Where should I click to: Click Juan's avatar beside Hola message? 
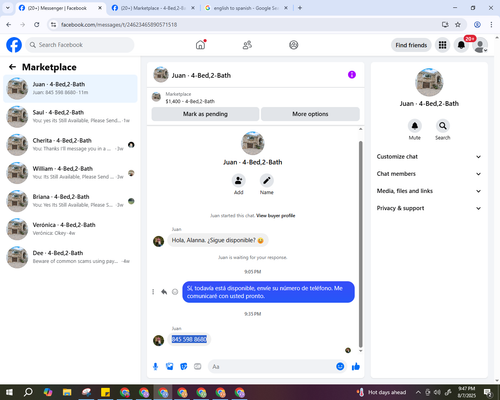158,241
